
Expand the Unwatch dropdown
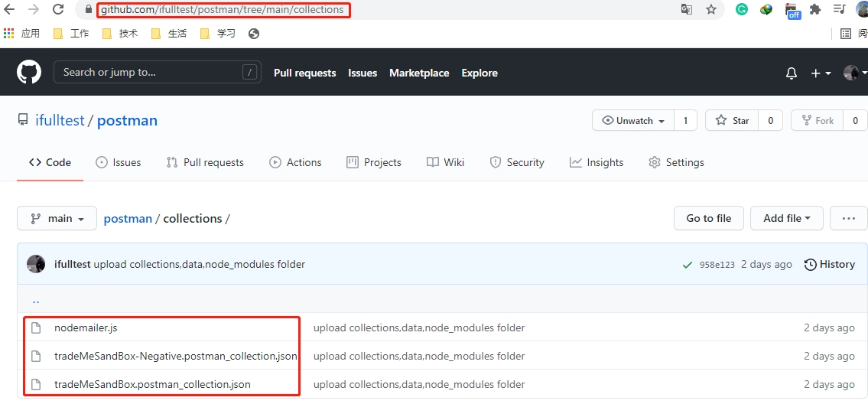coord(633,120)
